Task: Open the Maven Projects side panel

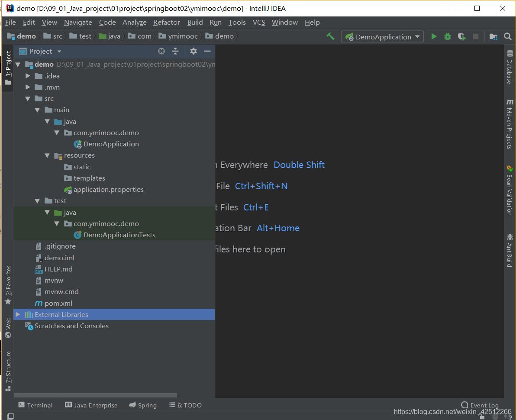Action: coord(510,126)
